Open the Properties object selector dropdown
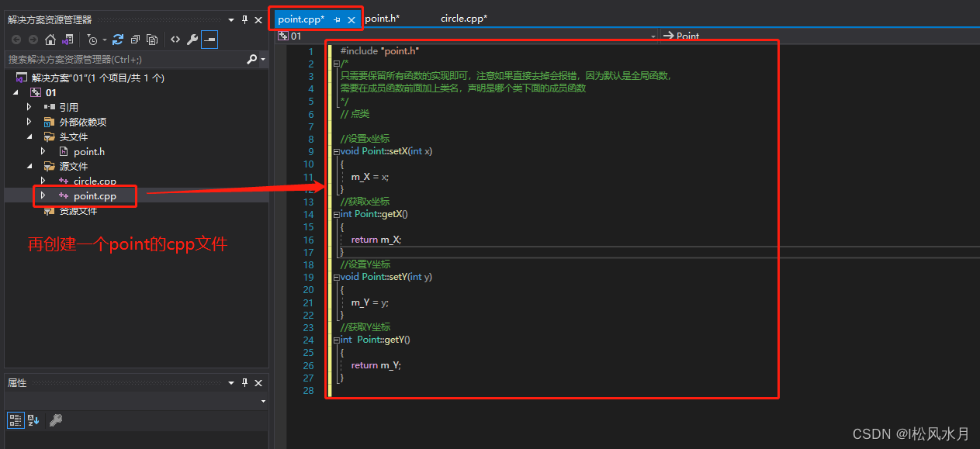The width and height of the screenshot is (980, 449). tap(263, 402)
